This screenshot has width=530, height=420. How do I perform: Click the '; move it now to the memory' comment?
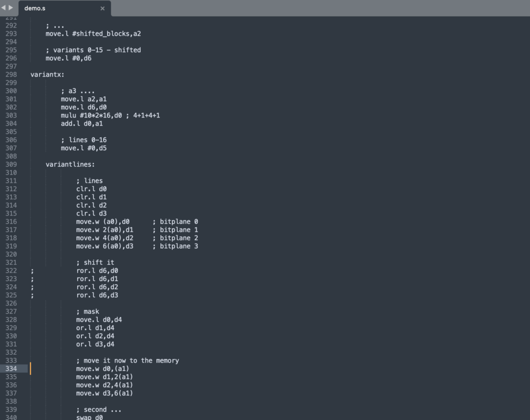point(127,360)
